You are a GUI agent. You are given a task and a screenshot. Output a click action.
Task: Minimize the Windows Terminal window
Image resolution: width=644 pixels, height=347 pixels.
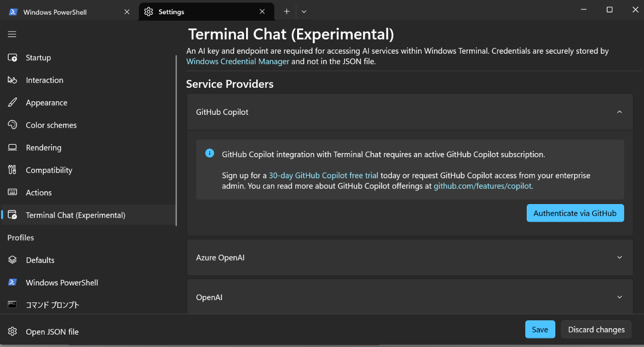[x=584, y=10]
